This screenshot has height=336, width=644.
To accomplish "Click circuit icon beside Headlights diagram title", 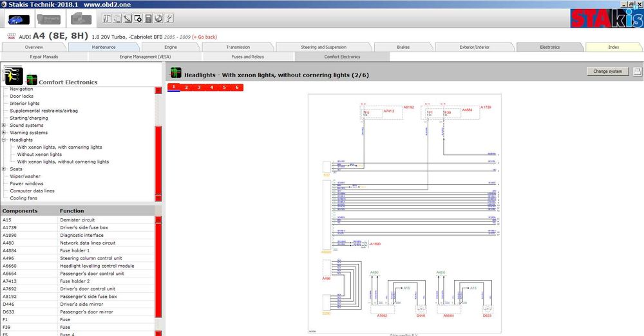I will tap(176, 73).
